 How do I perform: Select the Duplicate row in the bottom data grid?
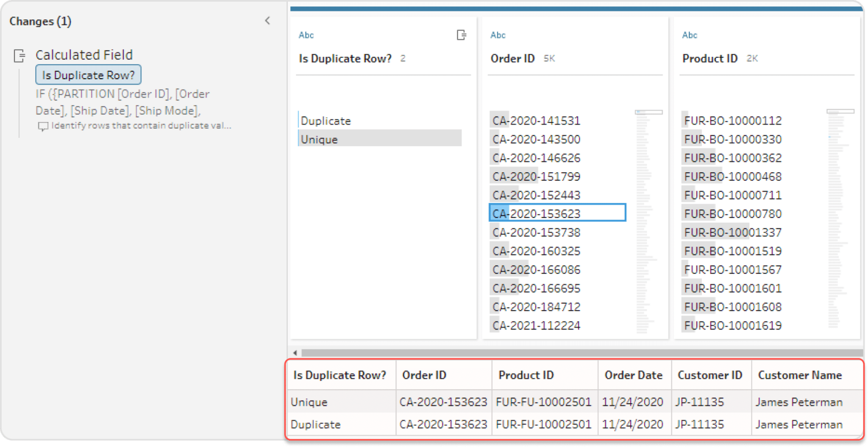315,424
